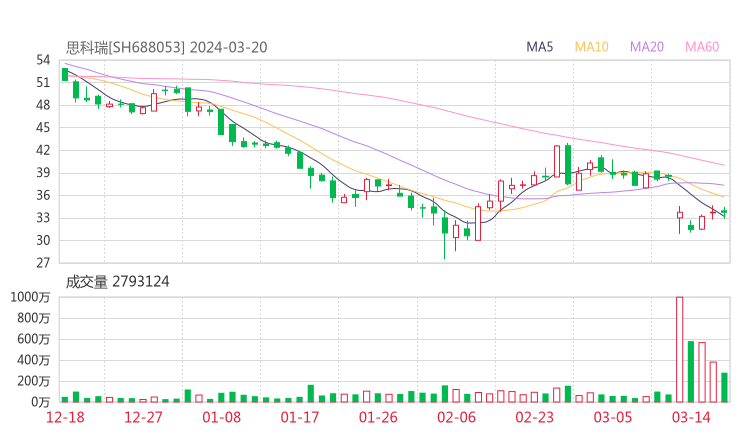
Task: Click the 12-27 date axis label
Action: (x=143, y=417)
